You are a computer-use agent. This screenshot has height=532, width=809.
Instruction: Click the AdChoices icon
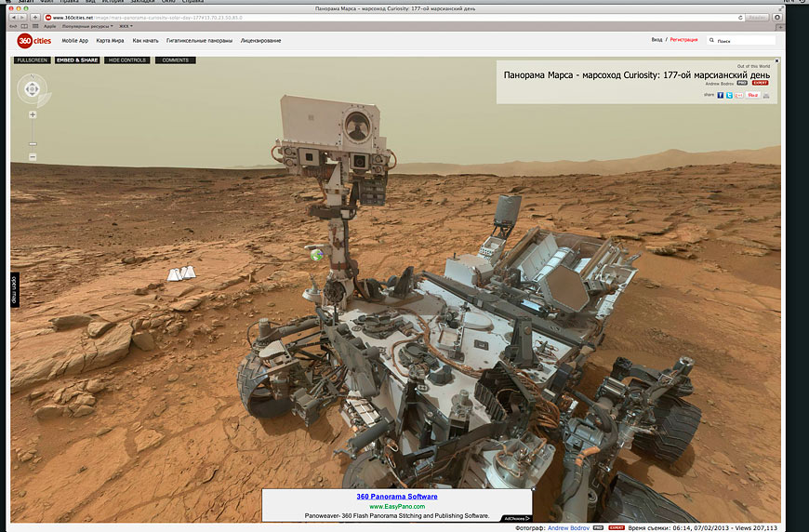coord(516,518)
